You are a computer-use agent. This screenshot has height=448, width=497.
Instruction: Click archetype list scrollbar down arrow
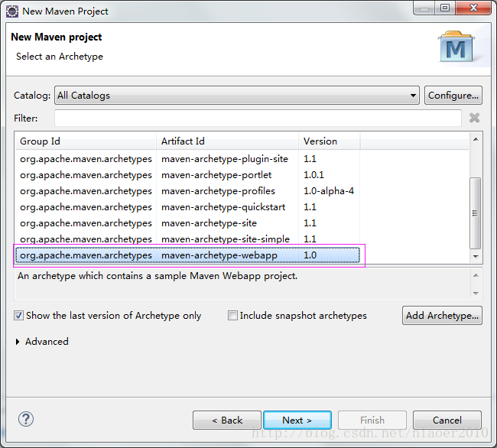pos(476,256)
